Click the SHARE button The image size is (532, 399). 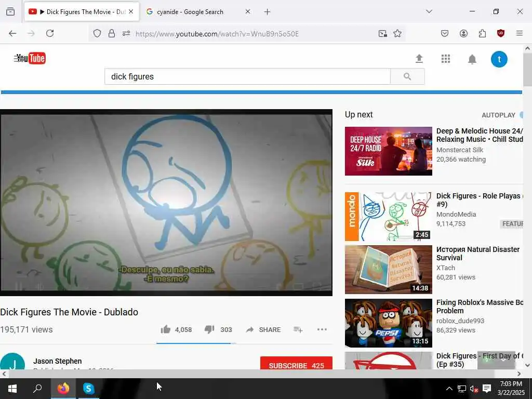click(263, 329)
